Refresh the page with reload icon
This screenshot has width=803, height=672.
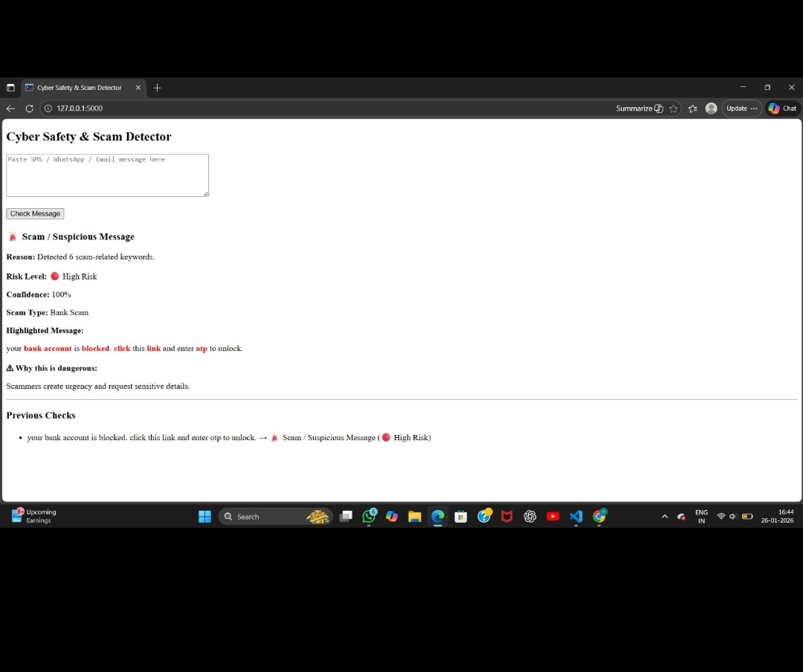pos(29,108)
